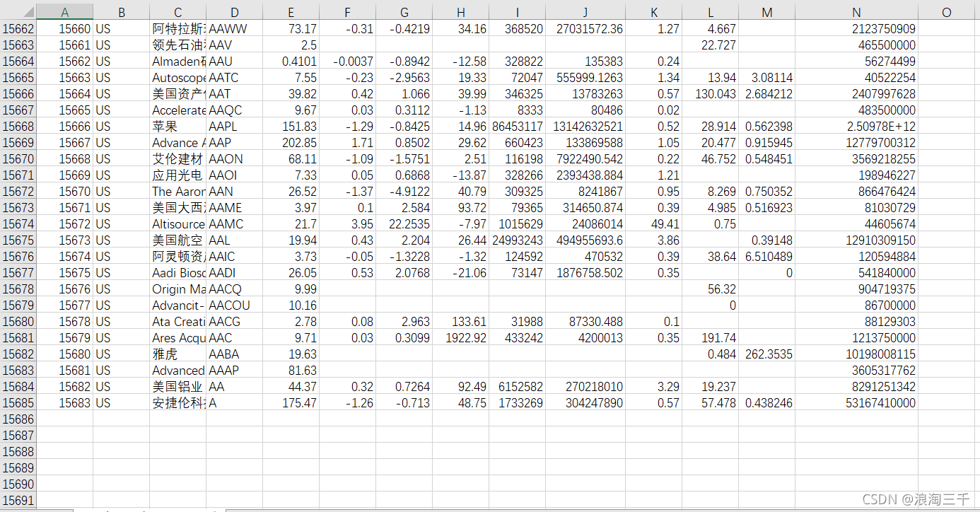Click the 美国铝业 name cell
The width and height of the screenshot is (980, 512).
178,387
